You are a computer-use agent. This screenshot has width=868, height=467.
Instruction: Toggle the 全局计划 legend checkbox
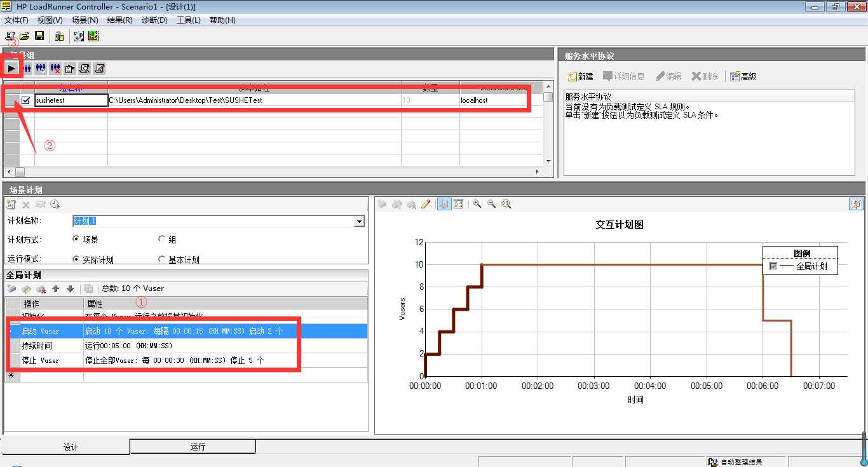773,267
